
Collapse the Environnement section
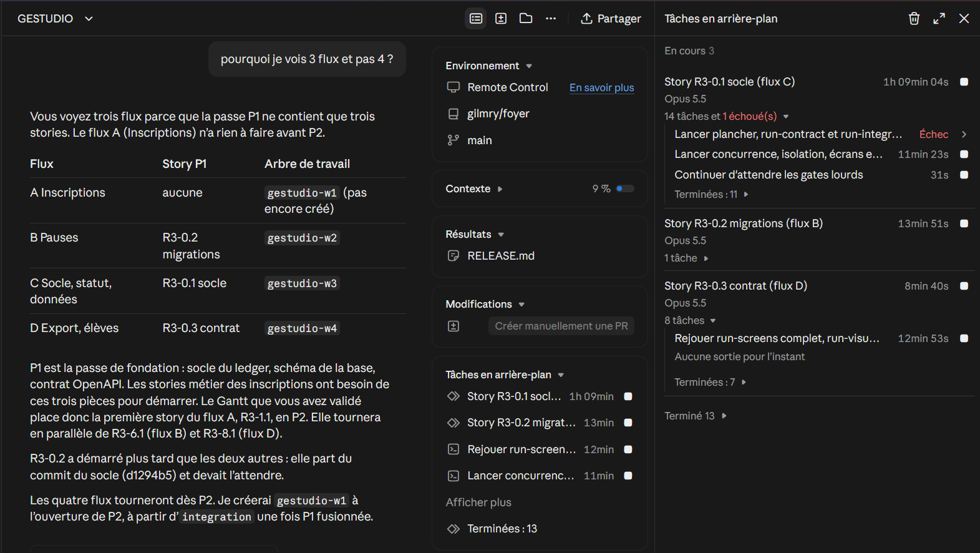(x=529, y=66)
